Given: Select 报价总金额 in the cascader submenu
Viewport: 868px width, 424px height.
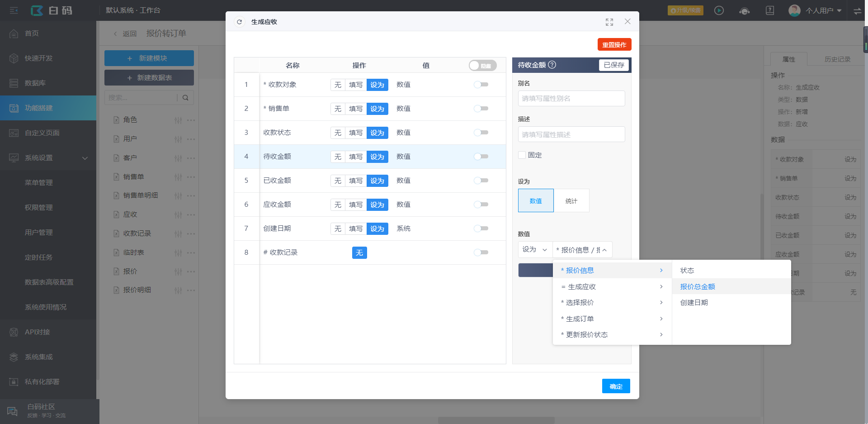Looking at the screenshot, I should tap(731, 287).
